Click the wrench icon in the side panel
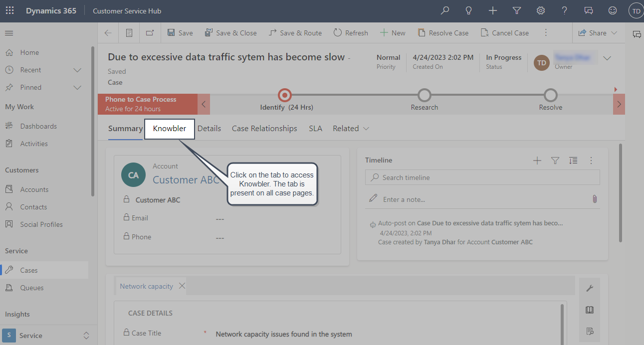 click(x=589, y=288)
